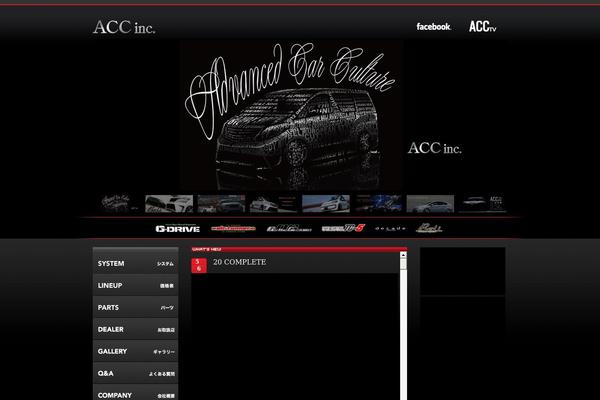Open the DEALER menu item
Screen dimensions: 600x400
[135, 329]
